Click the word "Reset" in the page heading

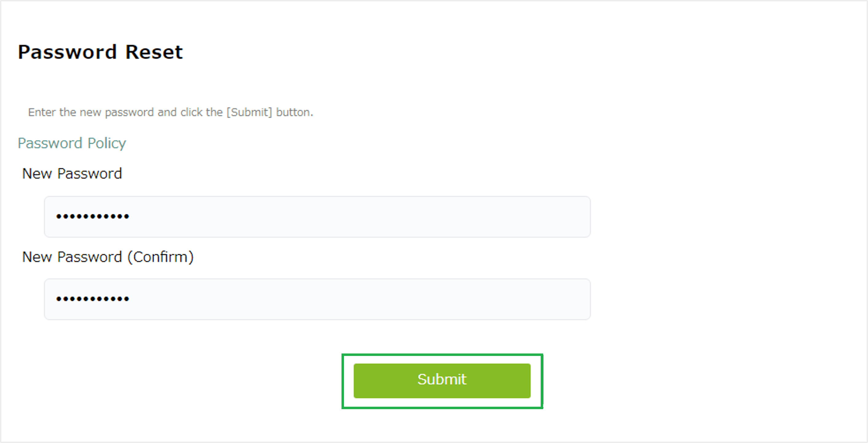click(154, 52)
